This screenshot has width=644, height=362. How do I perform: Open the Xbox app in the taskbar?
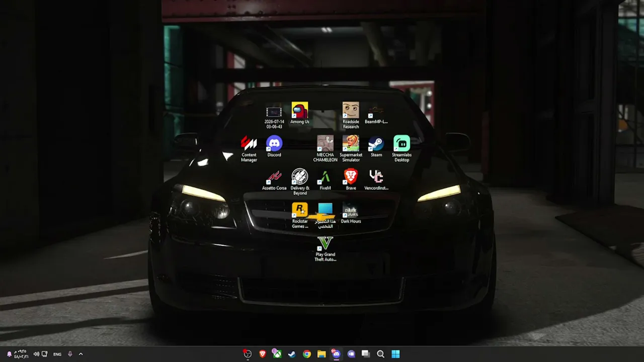coord(277,354)
